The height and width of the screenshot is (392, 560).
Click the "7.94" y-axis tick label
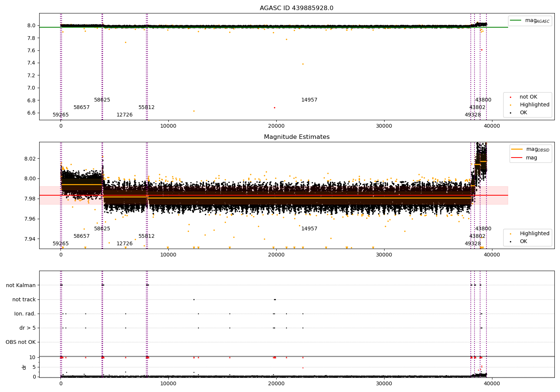(30, 239)
